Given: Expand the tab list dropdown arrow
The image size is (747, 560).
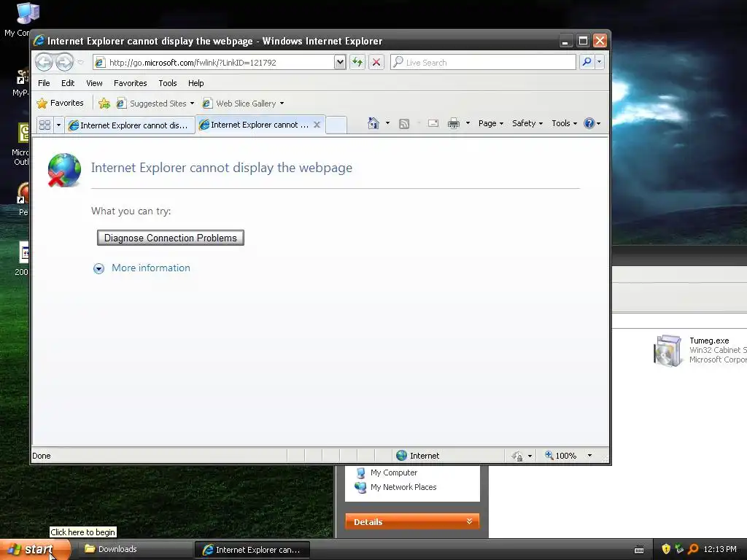Looking at the screenshot, I should click(58, 125).
